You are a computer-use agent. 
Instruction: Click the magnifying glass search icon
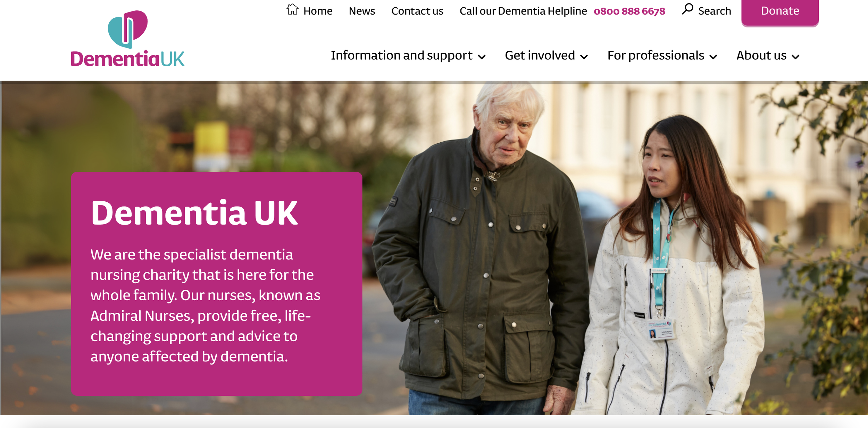click(x=687, y=9)
